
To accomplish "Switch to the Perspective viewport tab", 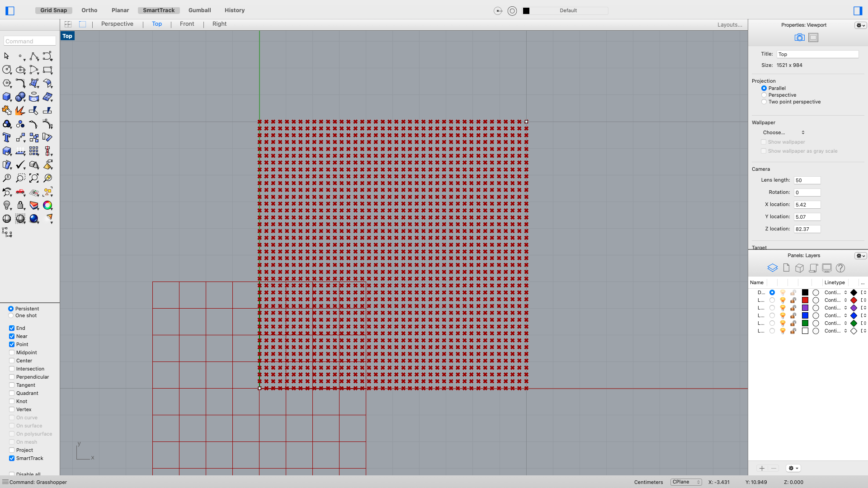I will coord(117,23).
